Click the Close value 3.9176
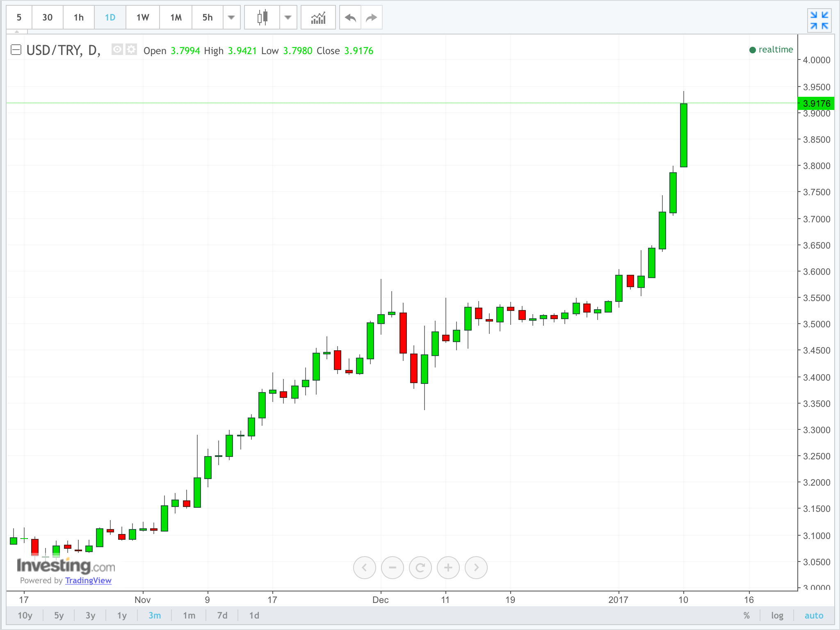 coord(359,50)
